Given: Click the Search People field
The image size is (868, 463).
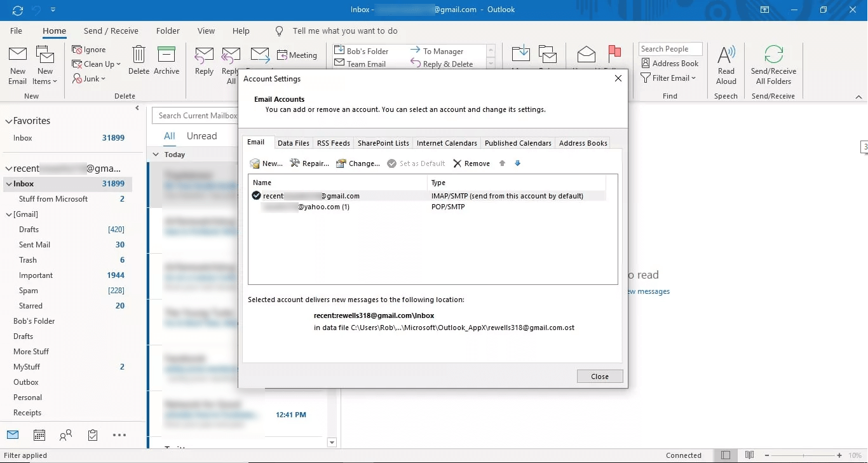Looking at the screenshot, I should coord(670,49).
